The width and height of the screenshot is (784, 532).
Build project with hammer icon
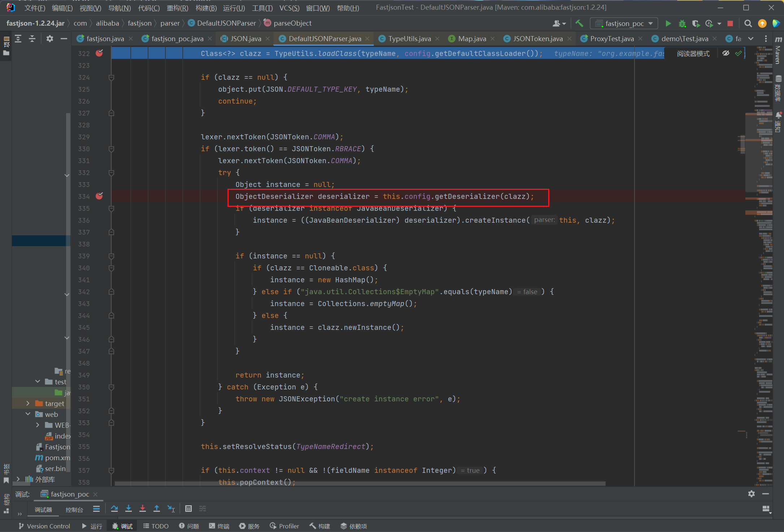[579, 23]
